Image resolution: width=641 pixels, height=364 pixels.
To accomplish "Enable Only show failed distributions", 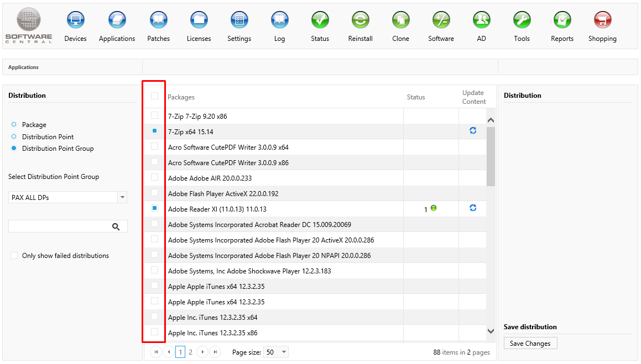I will point(14,256).
